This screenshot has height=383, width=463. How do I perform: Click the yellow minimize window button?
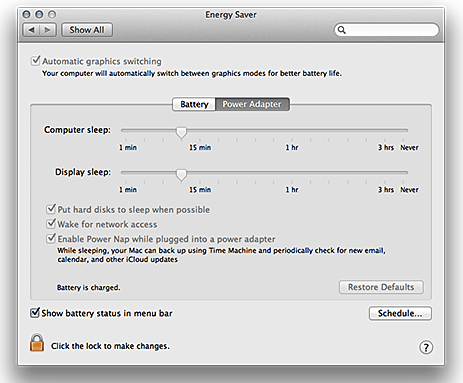point(39,14)
